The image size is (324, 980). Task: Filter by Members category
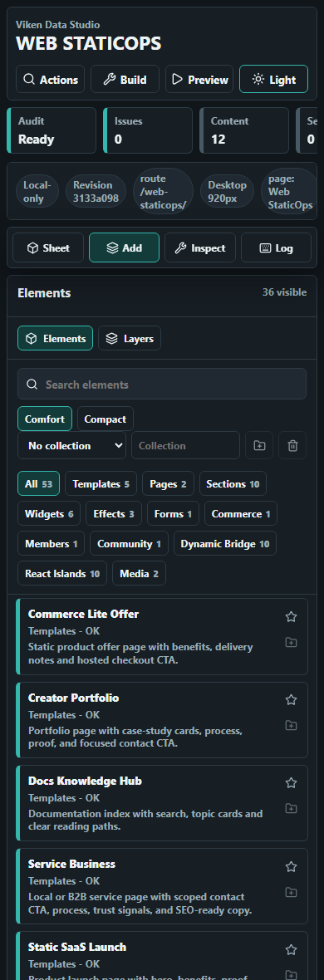(x=52, y=544)
